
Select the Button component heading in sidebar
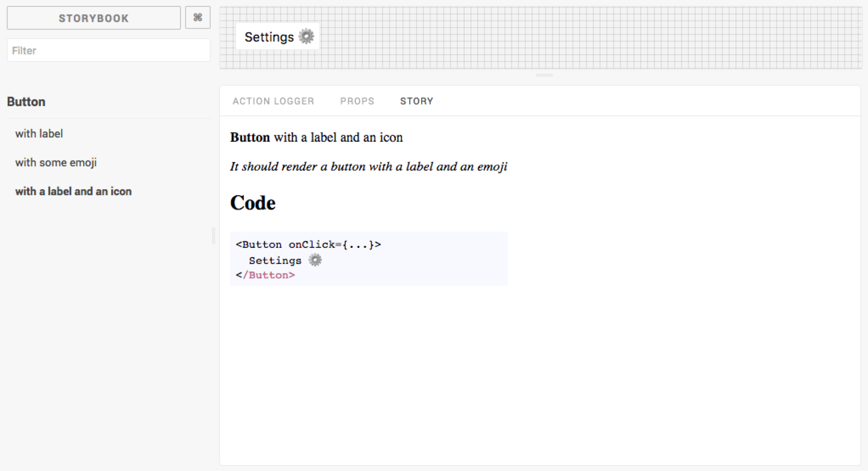26,102
